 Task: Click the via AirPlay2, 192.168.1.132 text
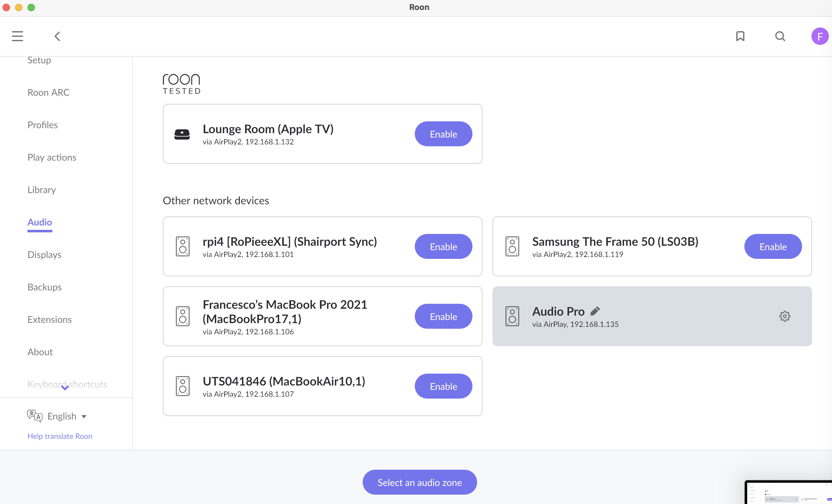click(x=248, y=142)
